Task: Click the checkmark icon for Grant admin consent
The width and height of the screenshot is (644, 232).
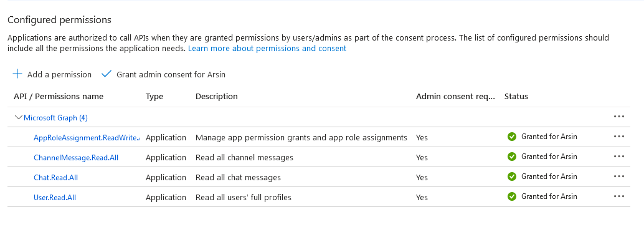Action: [107, 74]
